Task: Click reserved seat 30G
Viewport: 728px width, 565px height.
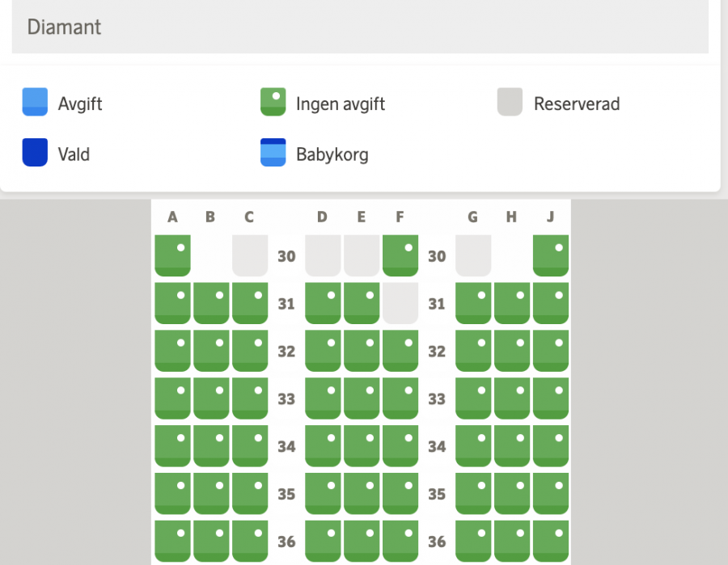Action: coord(473,255)
